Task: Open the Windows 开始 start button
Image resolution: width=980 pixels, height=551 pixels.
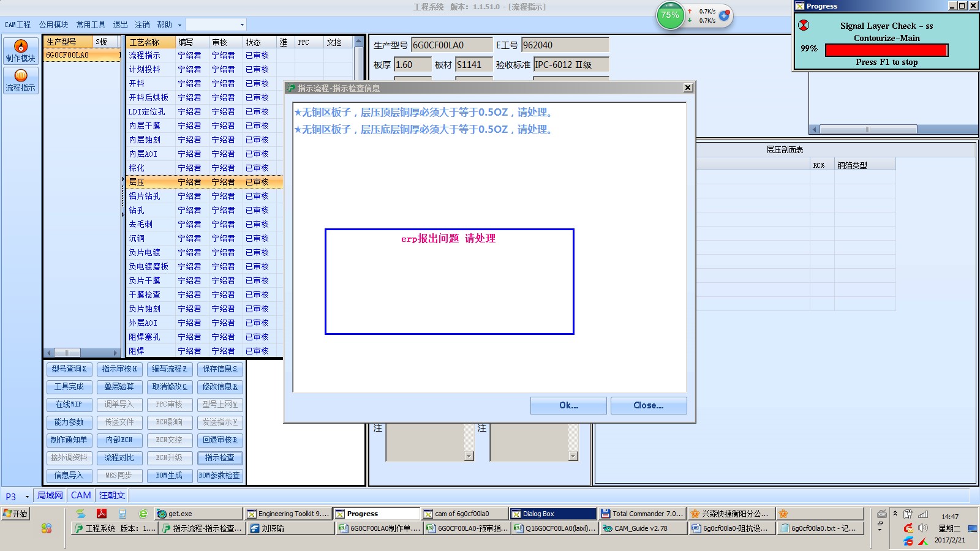Action: [15, 514]
